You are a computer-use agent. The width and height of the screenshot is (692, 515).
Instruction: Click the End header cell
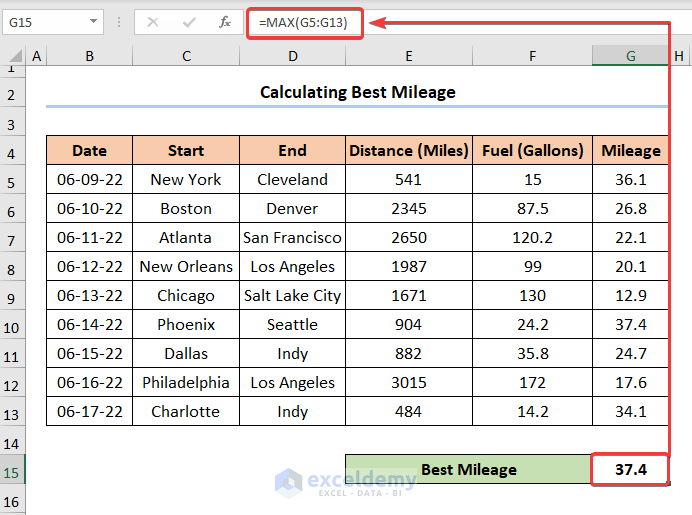point(293,150)
